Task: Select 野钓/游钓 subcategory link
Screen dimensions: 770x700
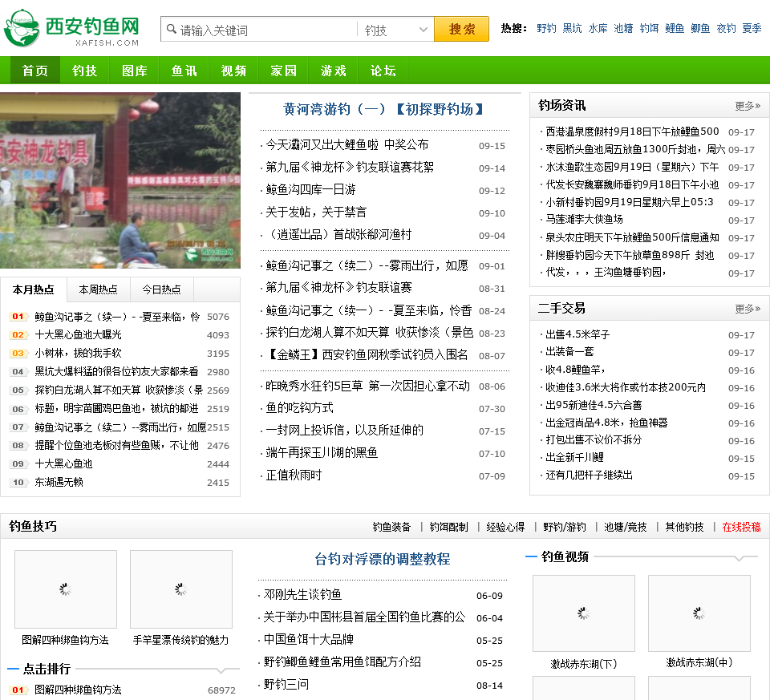Action: click(x=565, y=528)
